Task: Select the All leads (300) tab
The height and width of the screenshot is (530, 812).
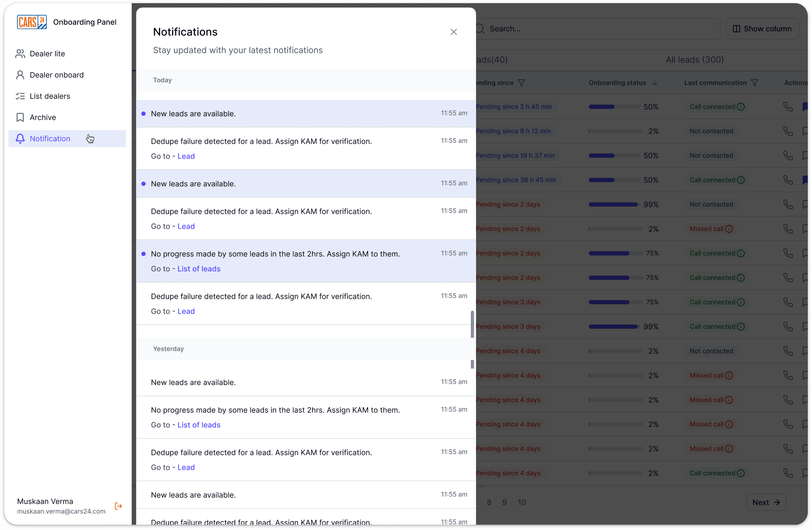Action: (694, 59)
